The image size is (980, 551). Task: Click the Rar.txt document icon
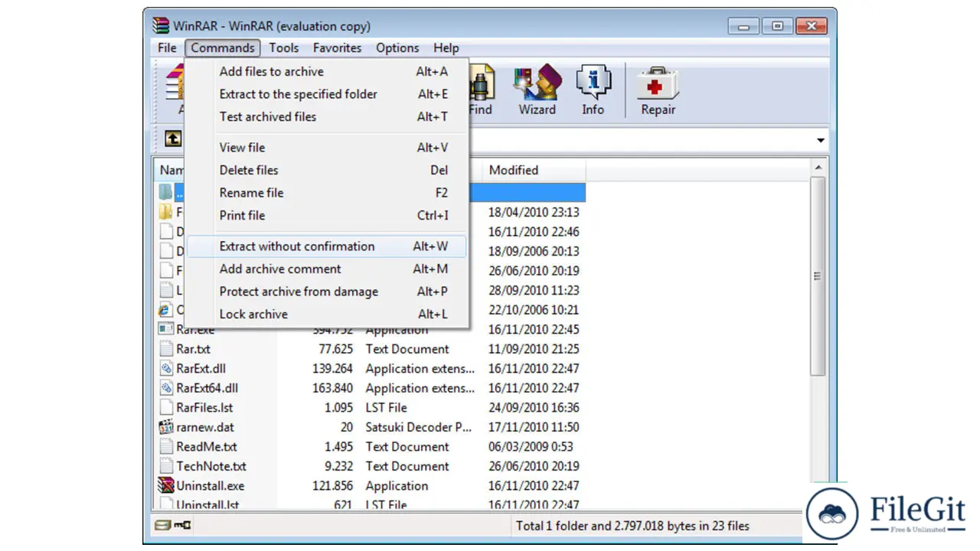pyautogui.click(x=166, y=349)
